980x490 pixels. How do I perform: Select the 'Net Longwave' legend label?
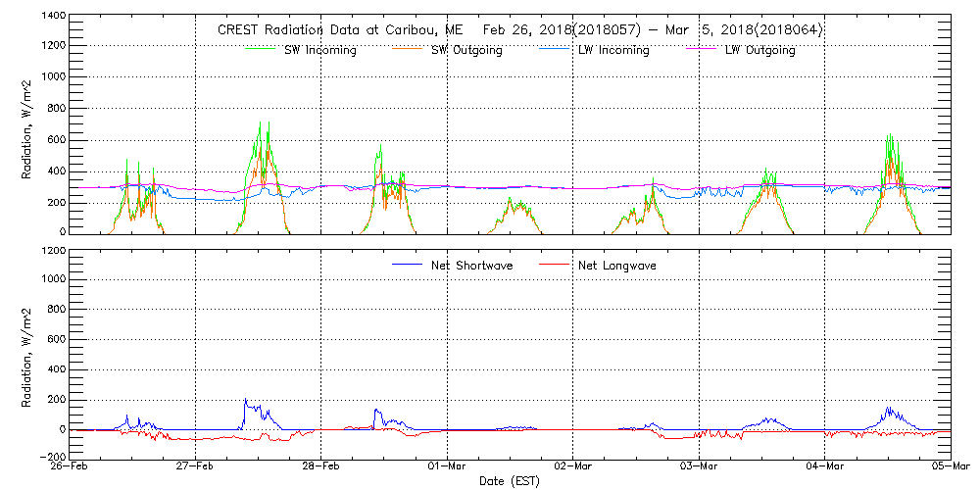click(615, 266)
